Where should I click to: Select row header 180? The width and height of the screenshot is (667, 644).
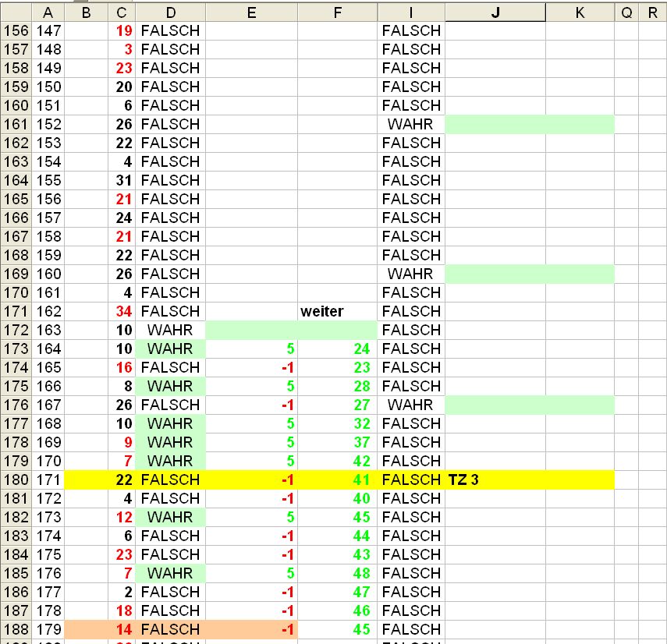tap(16, 479)
